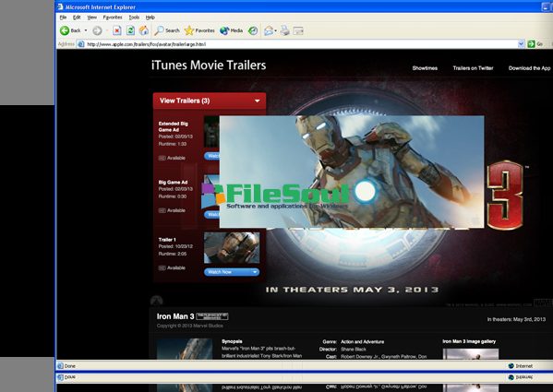Viewport: 553px width, 392px height.
Task: Click Watch Now button for Trailer 1
Action: [x=227, y=272]
